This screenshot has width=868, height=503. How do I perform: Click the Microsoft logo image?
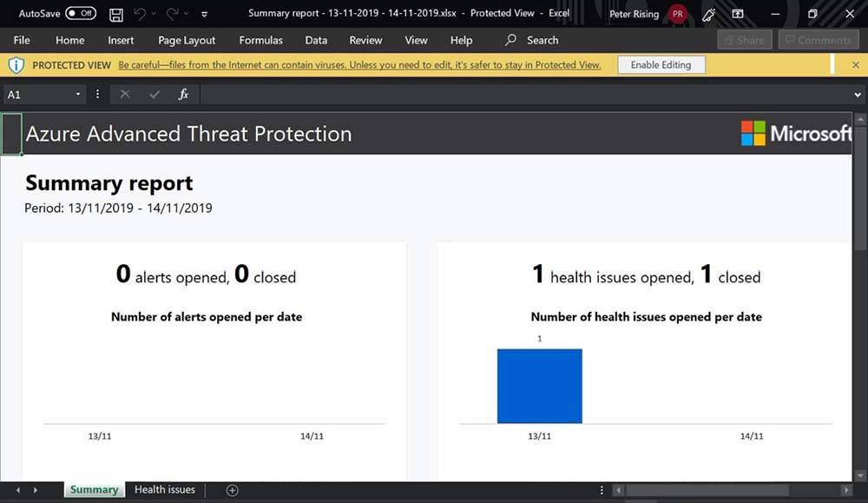tap(796, 134)
